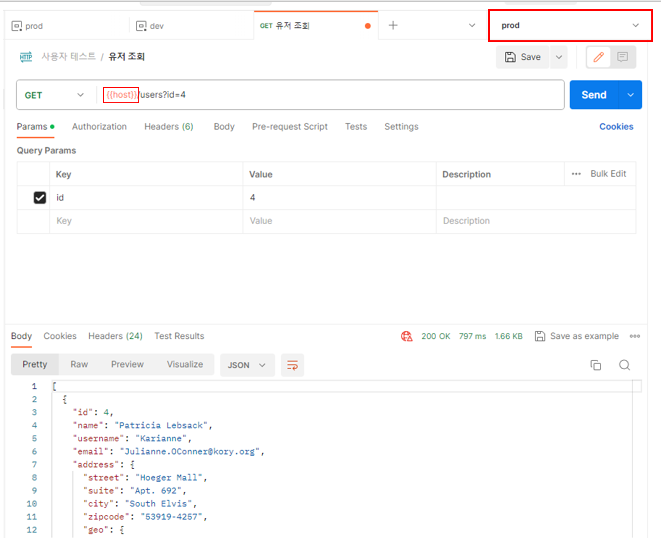This screenshot has width=661, height=538.
Task: Click the 200 OK status
Action: 436,336
